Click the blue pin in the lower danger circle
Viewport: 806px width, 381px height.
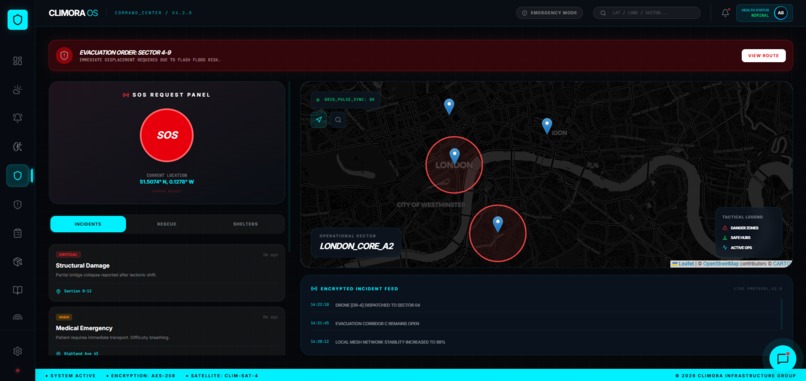click(x=498, y=224)
